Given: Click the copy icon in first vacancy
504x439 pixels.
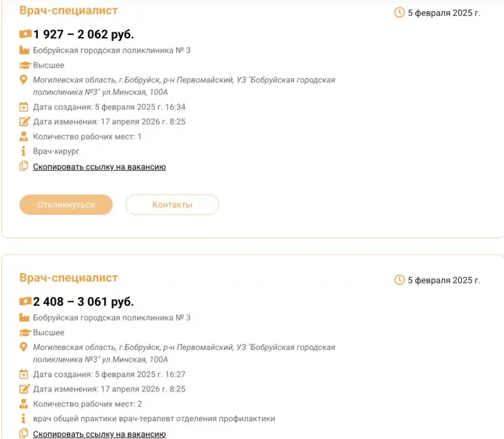Looking at the screenshot, I should (24, 166).
